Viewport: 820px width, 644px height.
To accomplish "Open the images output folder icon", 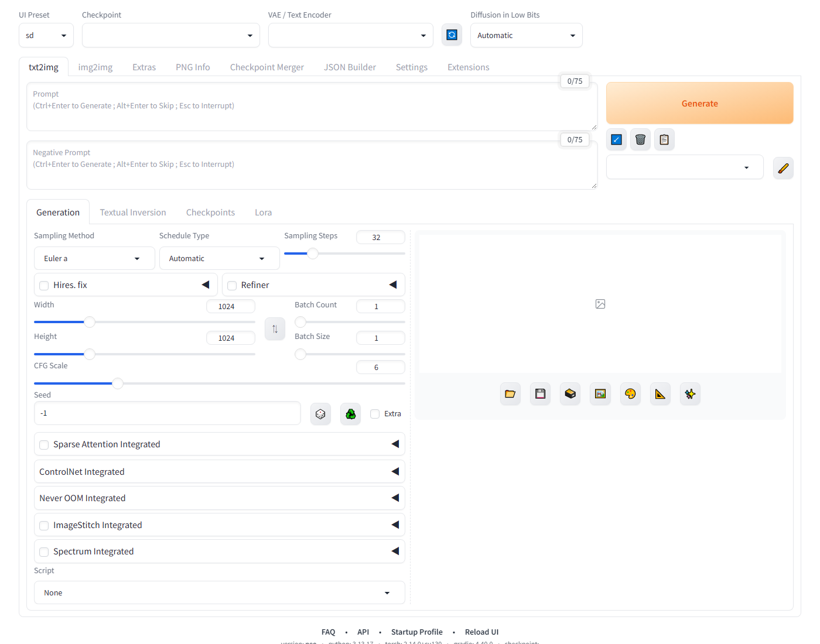I will 510,394.
